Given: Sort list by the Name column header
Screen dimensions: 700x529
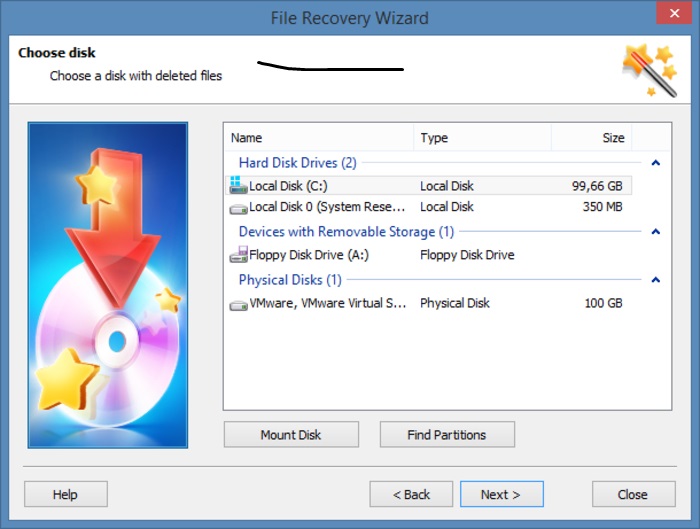Looking at the screenshot, I should 319,137.
